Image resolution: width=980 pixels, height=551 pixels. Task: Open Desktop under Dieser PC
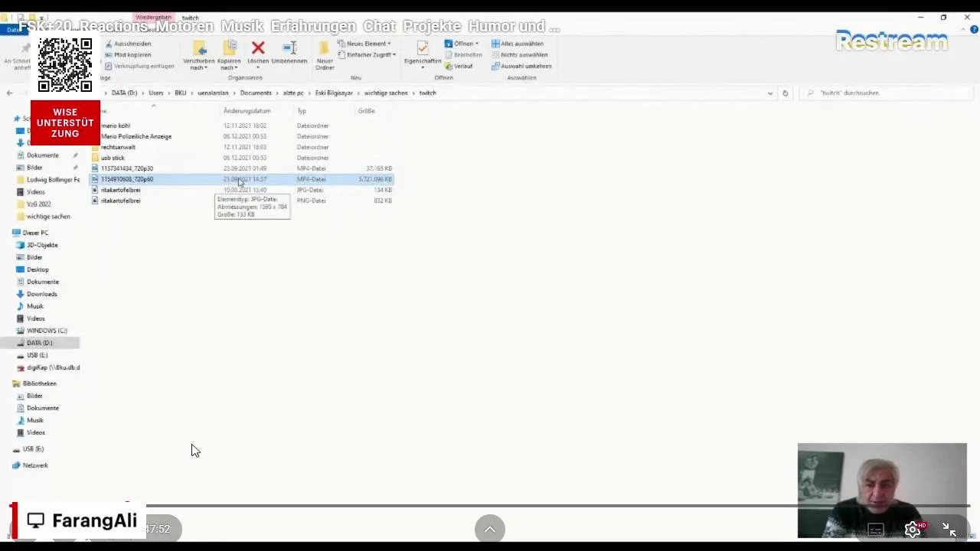click(32, 269)
